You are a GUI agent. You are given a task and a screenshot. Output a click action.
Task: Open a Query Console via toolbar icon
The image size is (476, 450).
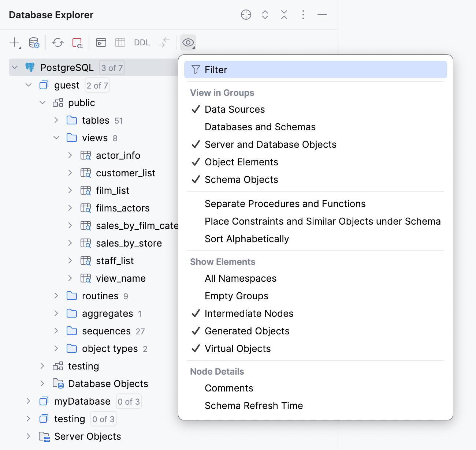pyautogui.click(x=101, y=42)
